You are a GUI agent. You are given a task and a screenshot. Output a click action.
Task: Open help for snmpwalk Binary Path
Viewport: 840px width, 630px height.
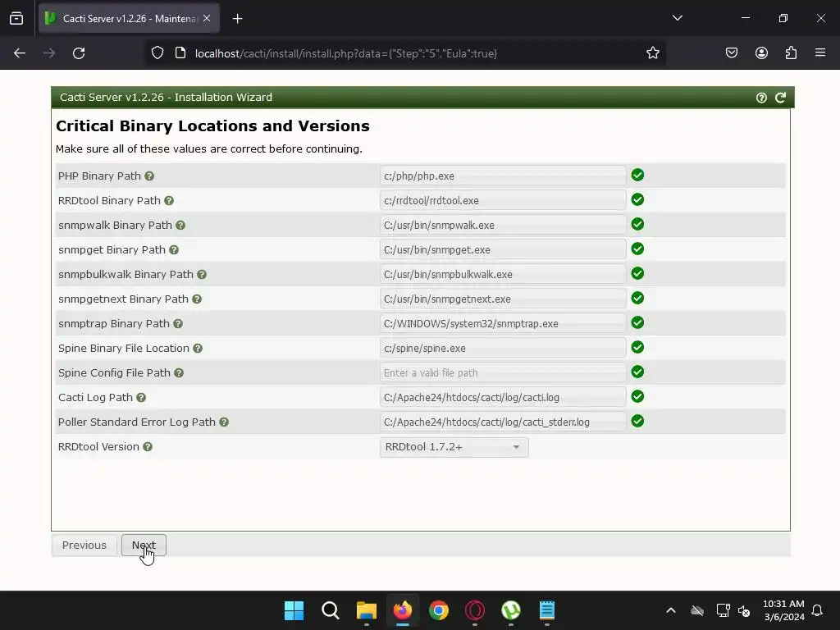point(180,226)
